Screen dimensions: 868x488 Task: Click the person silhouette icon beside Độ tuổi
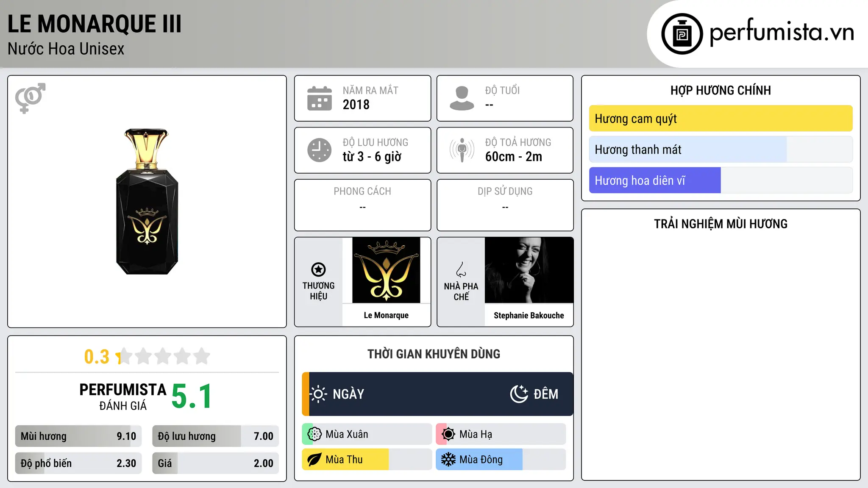pos(462,98)
